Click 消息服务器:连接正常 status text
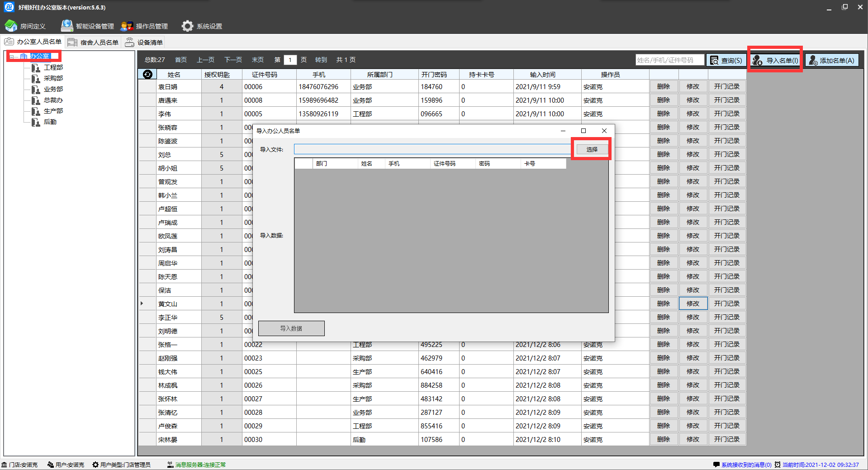868x470 pixels. (x=200, y=465)
